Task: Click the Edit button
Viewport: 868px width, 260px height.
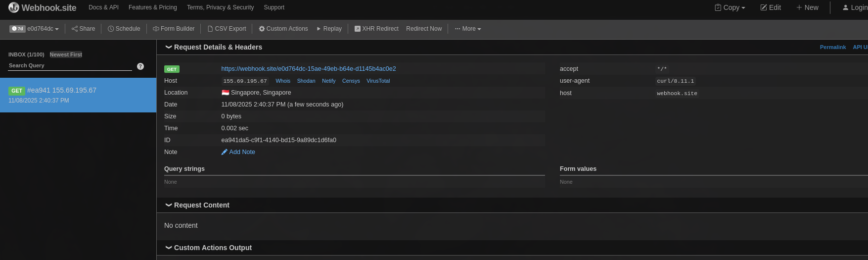Action: click(771, 7)
